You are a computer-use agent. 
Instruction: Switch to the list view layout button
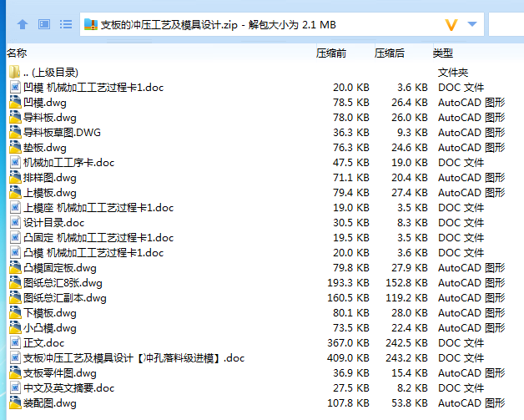[x=66, y=24]
